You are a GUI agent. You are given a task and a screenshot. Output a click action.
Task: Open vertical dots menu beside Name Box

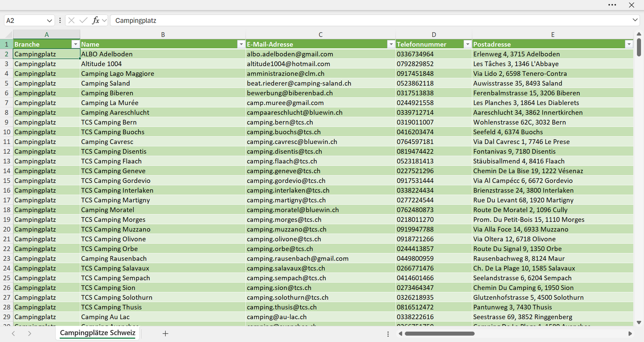pos(60,20)
